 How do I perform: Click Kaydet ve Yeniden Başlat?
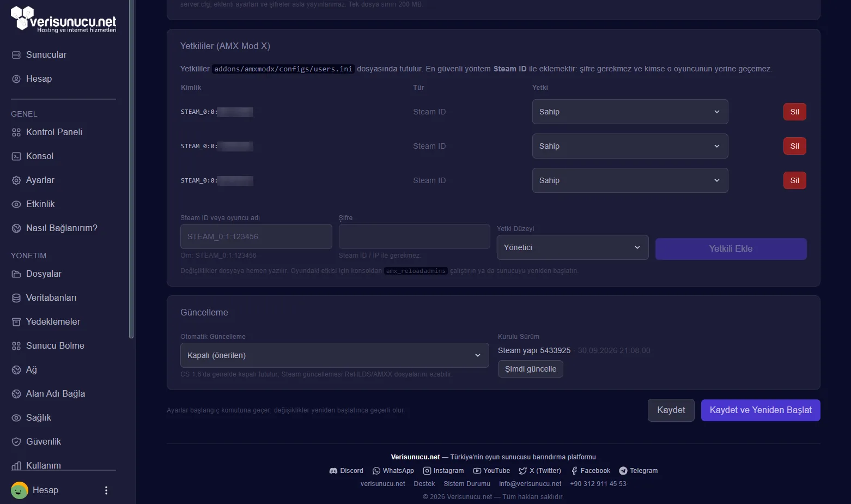click(761, 410)
